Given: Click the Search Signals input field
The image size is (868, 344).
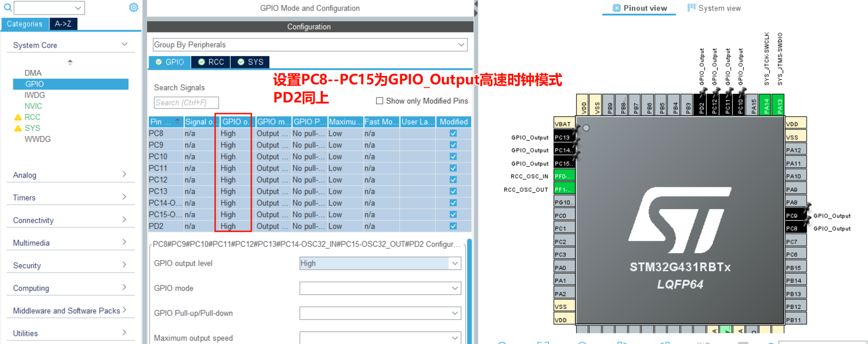Looking at the screenshot, I should pos(186,102).
